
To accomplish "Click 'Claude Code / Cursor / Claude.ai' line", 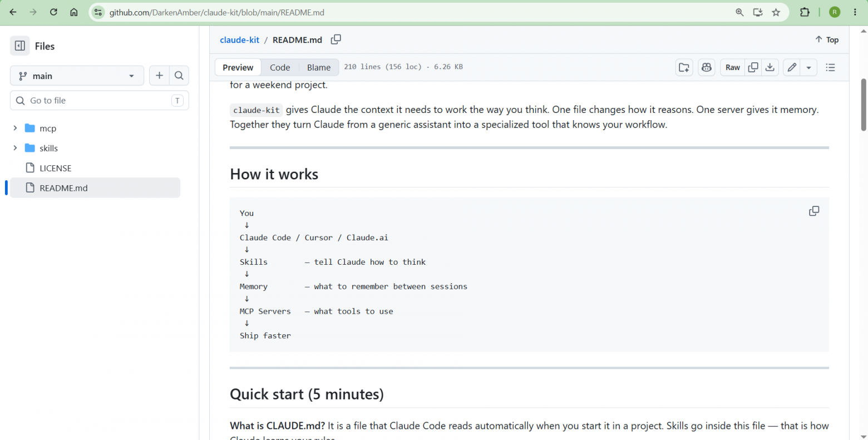I will 314,238.
